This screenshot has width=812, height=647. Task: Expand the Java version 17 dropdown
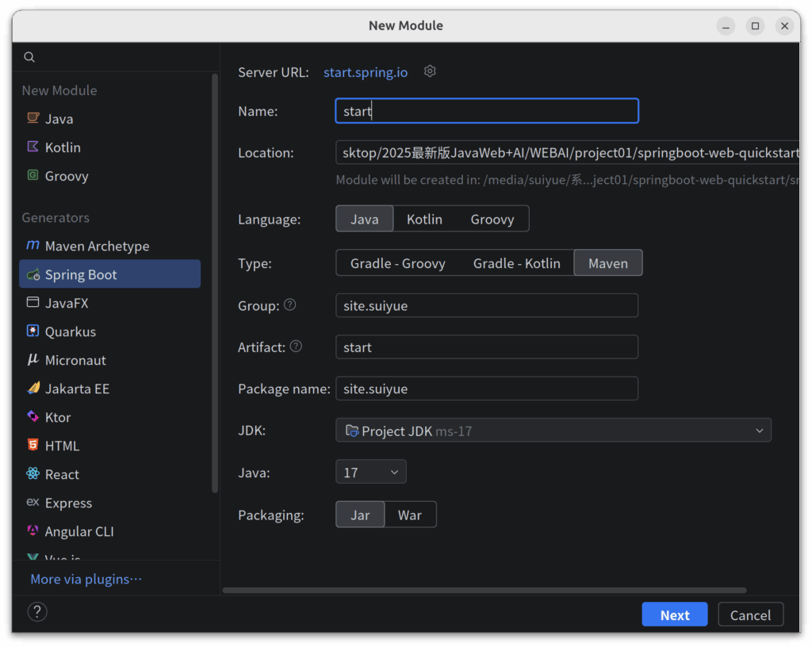(x=371, y=473)
